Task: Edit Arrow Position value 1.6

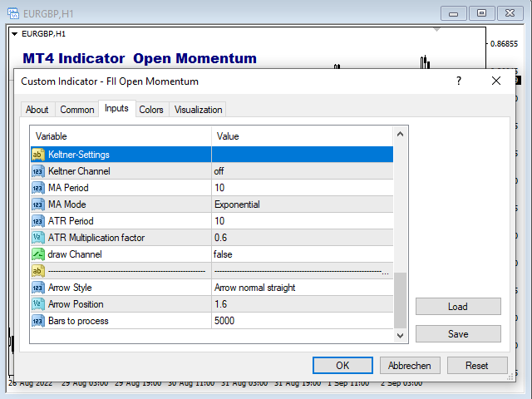Action: tap(302, 304)
